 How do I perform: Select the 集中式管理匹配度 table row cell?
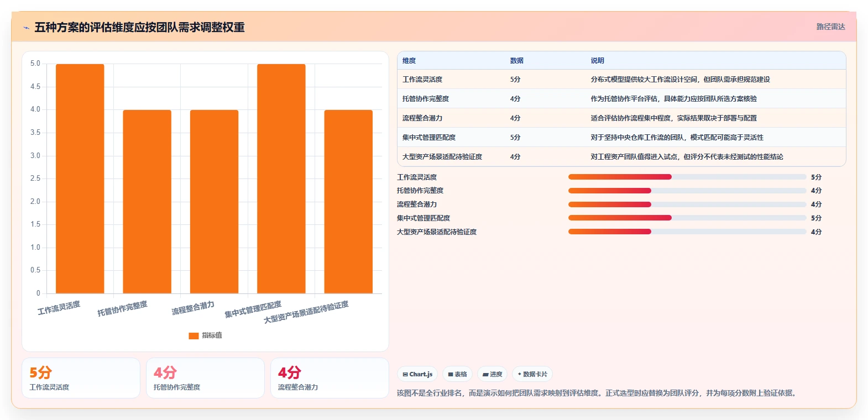(429, 138)
